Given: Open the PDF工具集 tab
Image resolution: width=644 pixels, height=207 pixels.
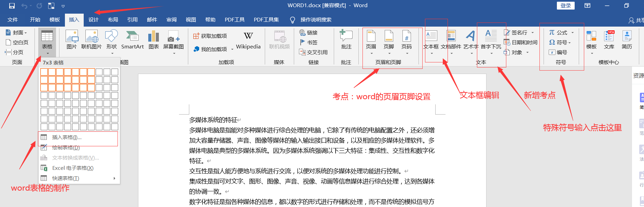Looking at the screenshot, I should pyautogui.click(x=266, y=20).
